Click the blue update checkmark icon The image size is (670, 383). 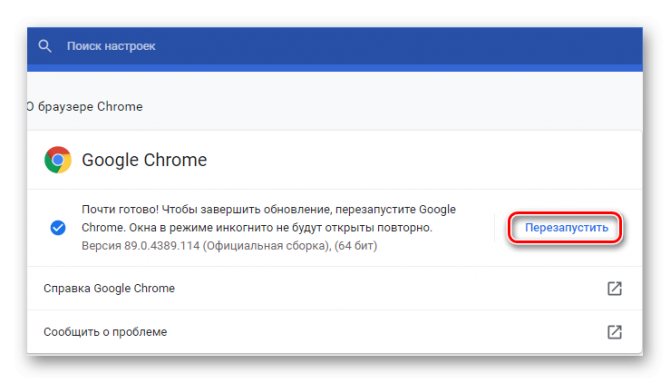[58, 227]
